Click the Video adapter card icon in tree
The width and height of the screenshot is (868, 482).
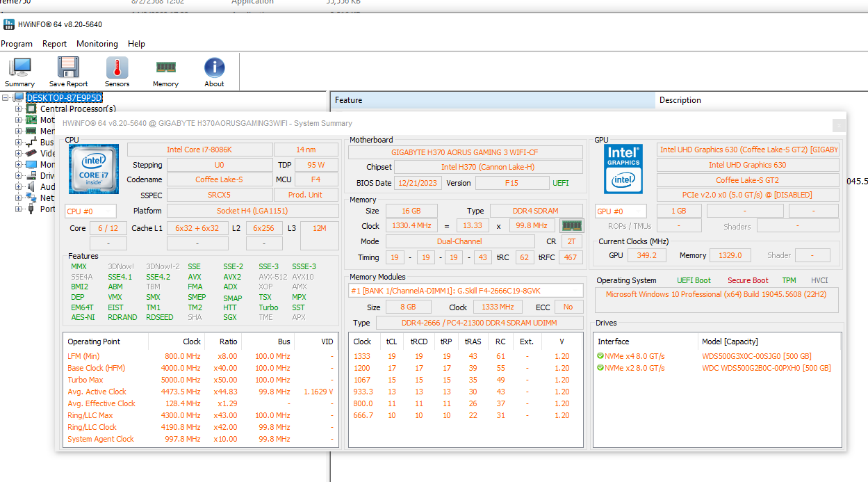(x=31, y=153)
